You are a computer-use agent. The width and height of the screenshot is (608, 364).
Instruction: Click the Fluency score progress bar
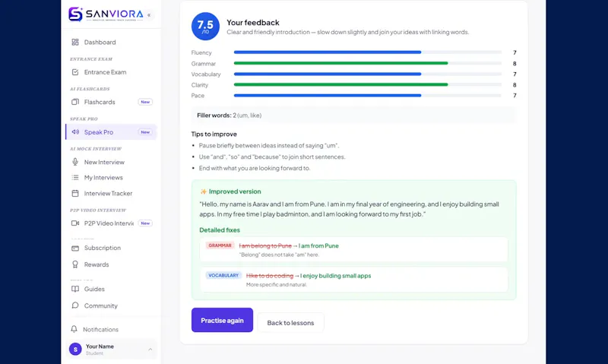[x=368, y=52]
